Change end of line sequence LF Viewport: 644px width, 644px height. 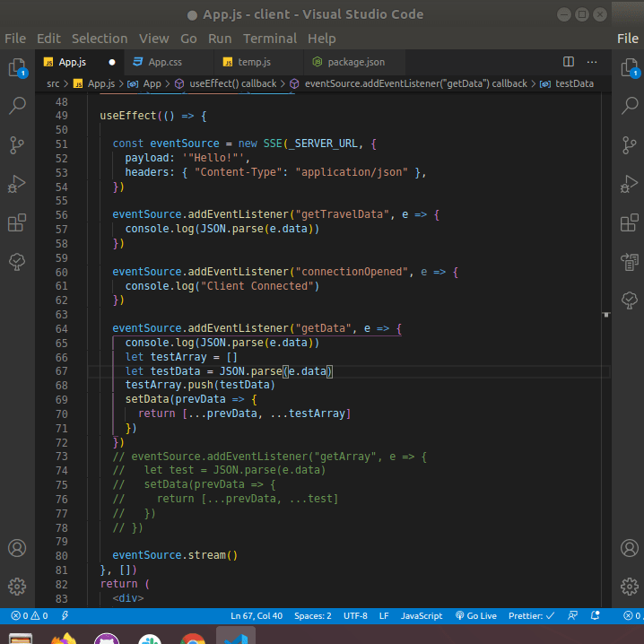coord(384,615)
